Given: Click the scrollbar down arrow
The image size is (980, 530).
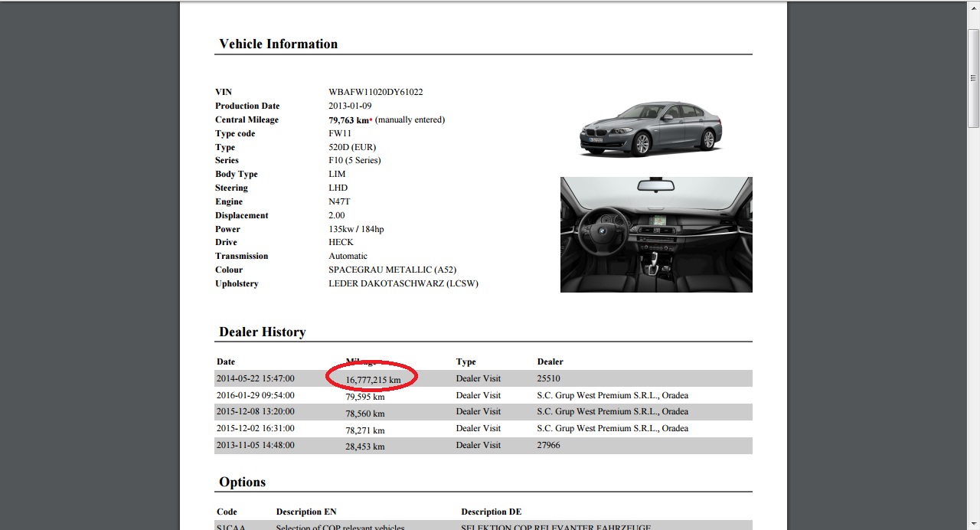Looking at the screenshot, I should pos(973,523).
